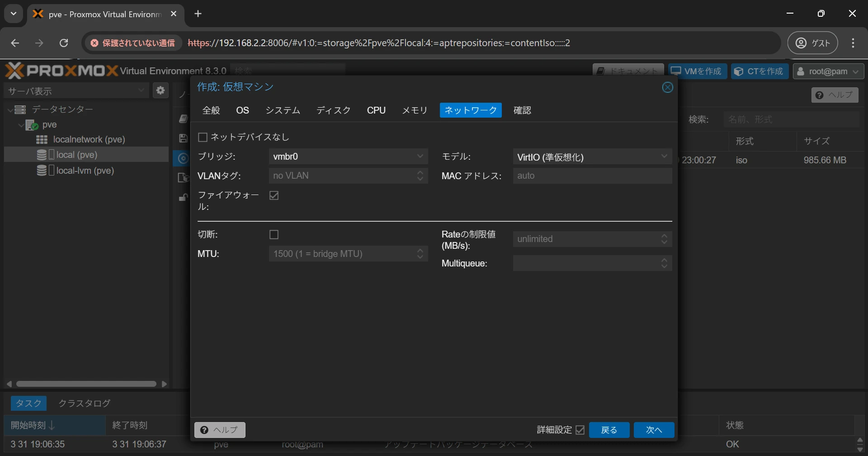Close the pve Proxmox browser tab
868x456 pixels.
pos(173,14)
